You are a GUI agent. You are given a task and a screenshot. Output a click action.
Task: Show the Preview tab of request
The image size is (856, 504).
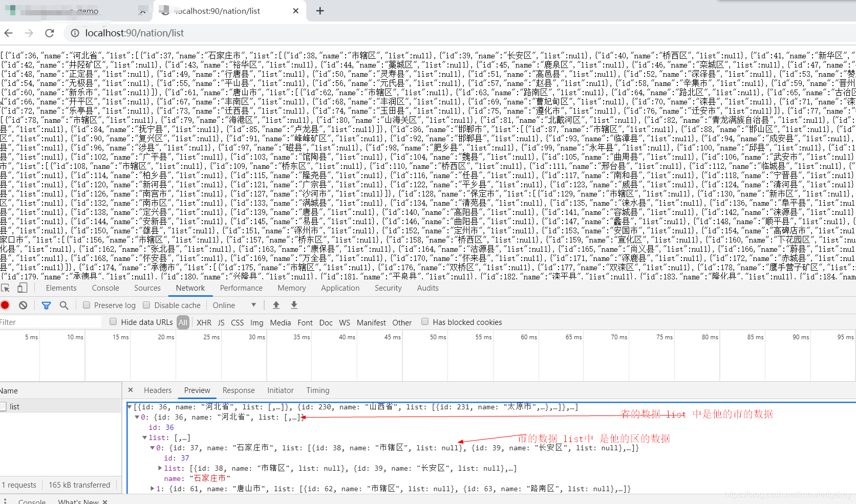tap(197, 390)
